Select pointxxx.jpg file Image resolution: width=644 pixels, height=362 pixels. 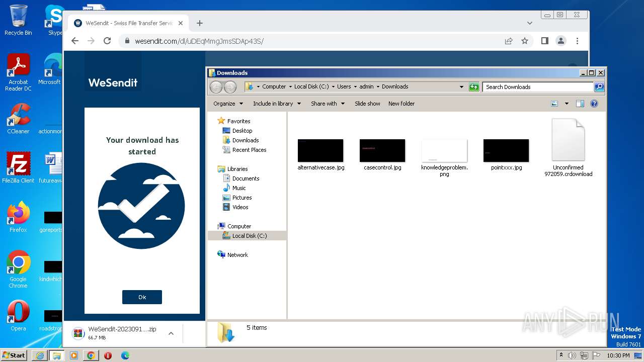506,155
